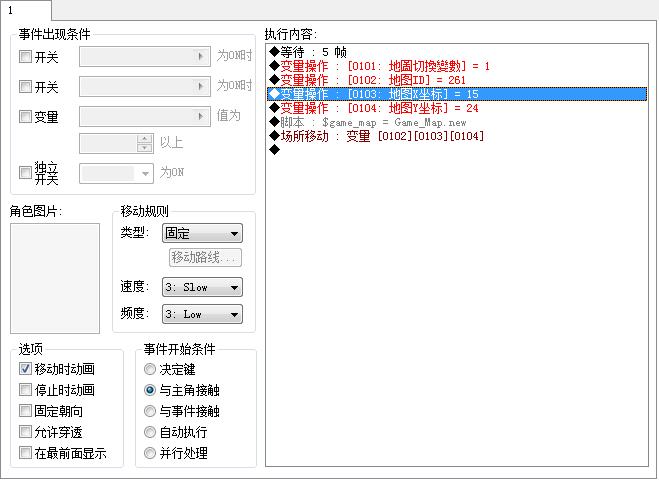Open the 变量 variable selector field

tap(145, 116)
